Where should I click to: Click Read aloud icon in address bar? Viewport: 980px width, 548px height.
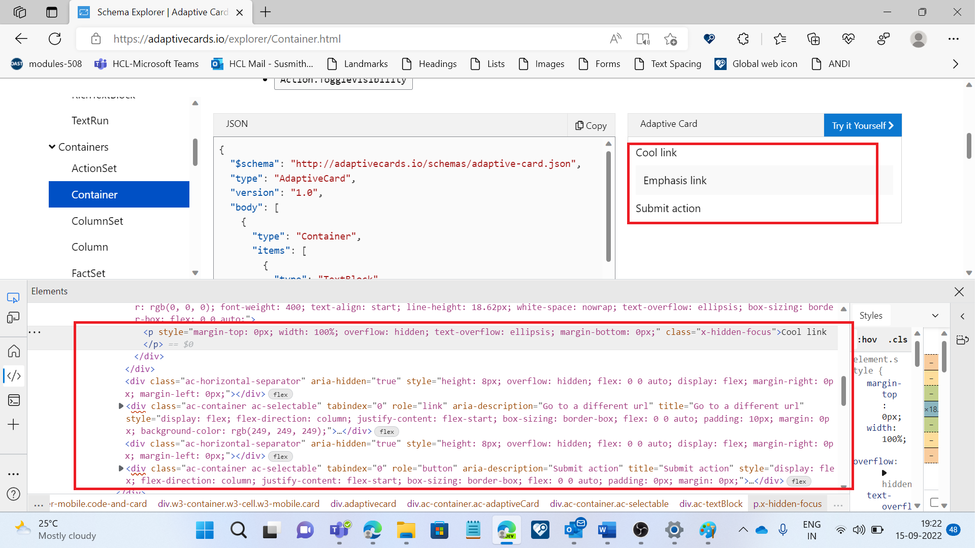coord(615,39)
